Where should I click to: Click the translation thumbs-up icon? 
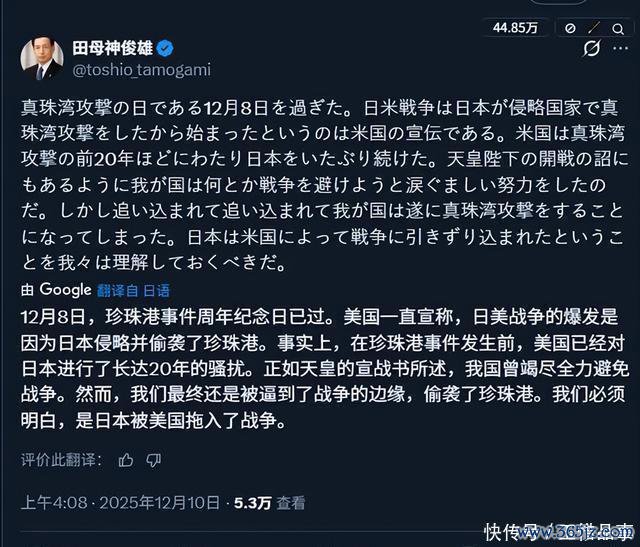point(125,460)
